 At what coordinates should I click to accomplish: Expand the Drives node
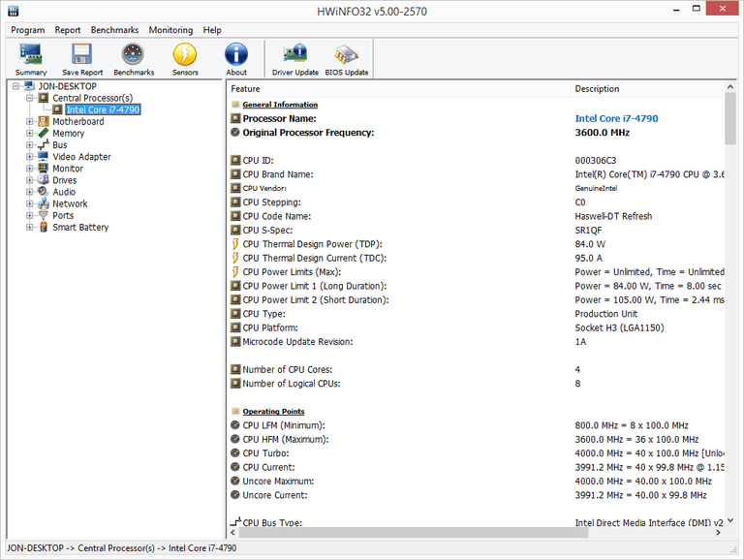click(29, 180)
